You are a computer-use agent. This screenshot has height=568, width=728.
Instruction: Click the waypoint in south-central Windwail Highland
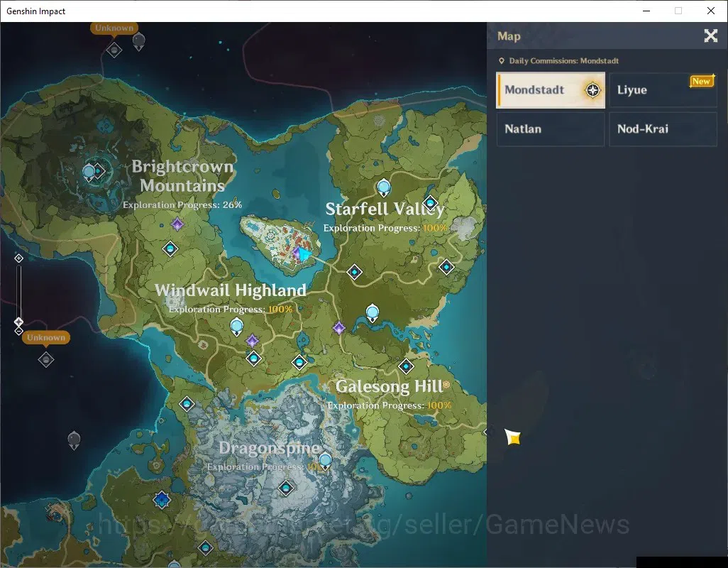pos(299,362)
